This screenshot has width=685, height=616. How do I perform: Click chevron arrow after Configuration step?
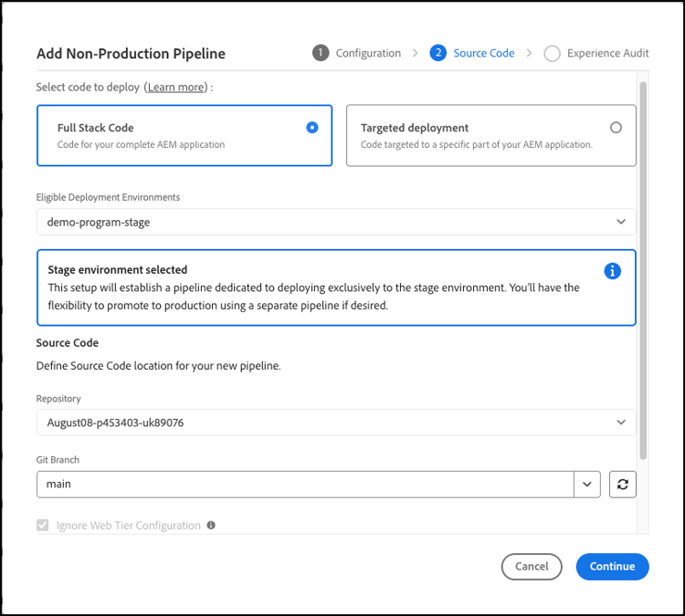(416, 53)
